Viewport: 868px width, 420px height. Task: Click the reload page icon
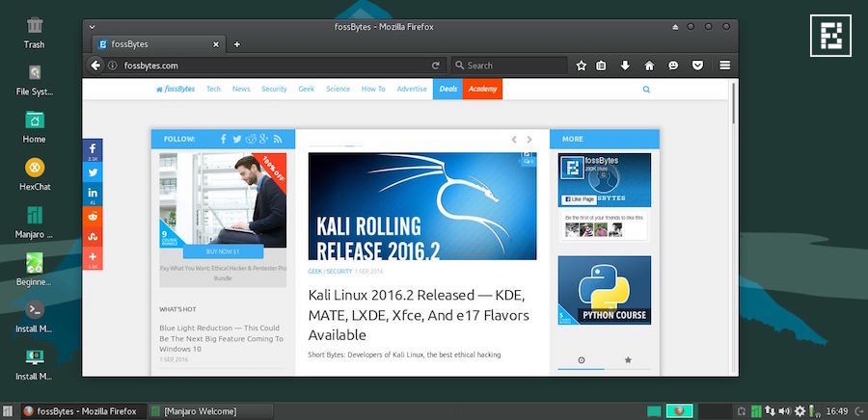[436, 66]
